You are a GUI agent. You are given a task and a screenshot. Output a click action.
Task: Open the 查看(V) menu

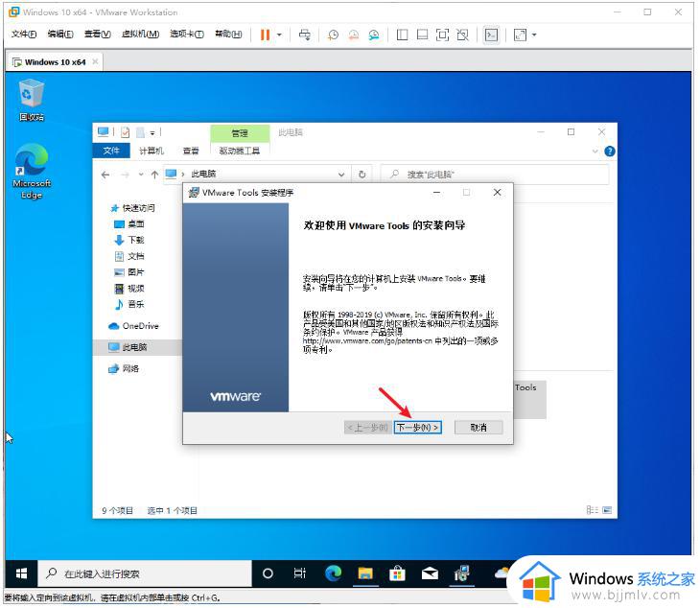point(97,35)
